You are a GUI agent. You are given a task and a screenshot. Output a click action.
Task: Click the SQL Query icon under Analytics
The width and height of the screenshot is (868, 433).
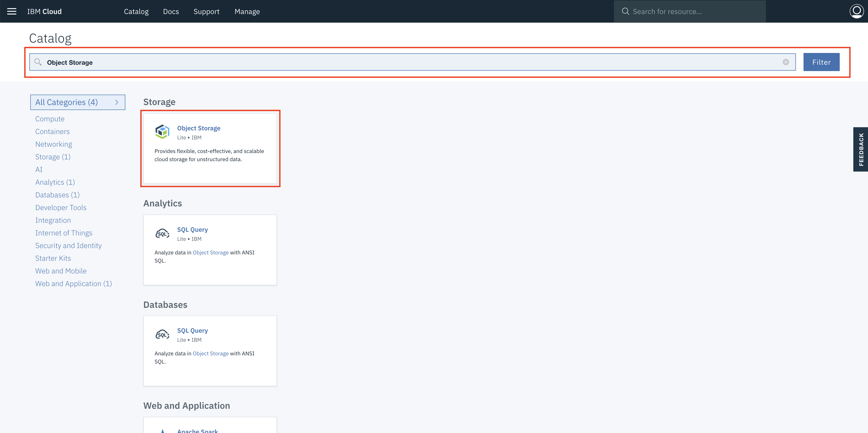point(162,233)
